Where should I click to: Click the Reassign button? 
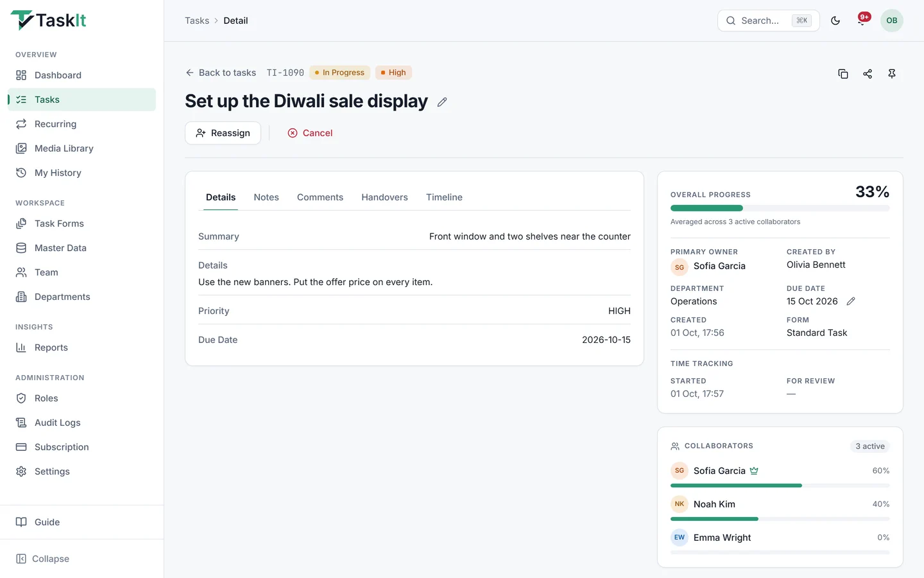click(x=223, y=133)
